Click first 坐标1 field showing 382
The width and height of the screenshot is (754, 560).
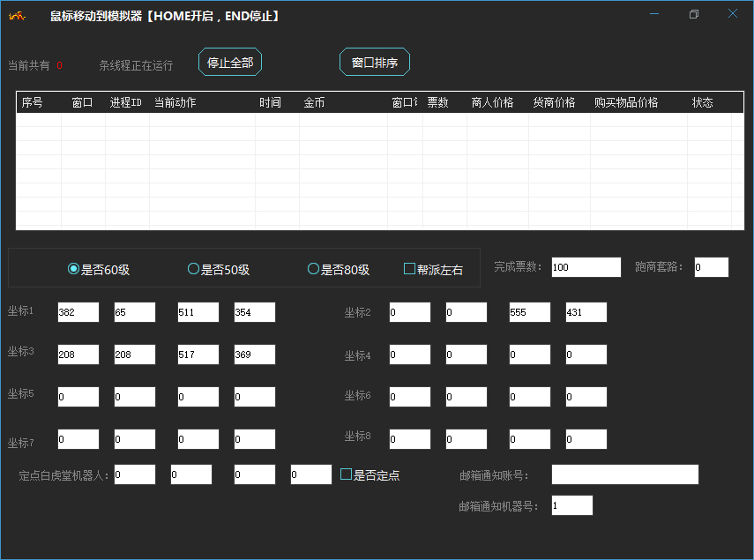coord(78,312)
